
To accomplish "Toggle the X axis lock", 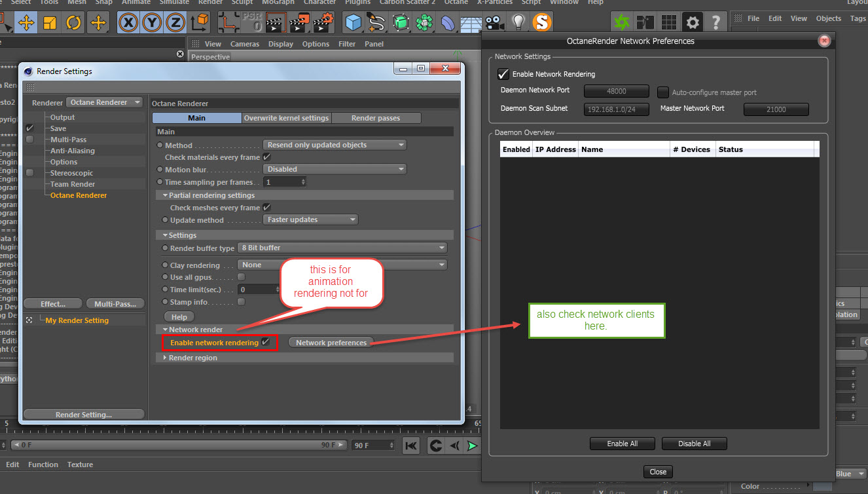I will pyautogui.click(x=129, y=24).
